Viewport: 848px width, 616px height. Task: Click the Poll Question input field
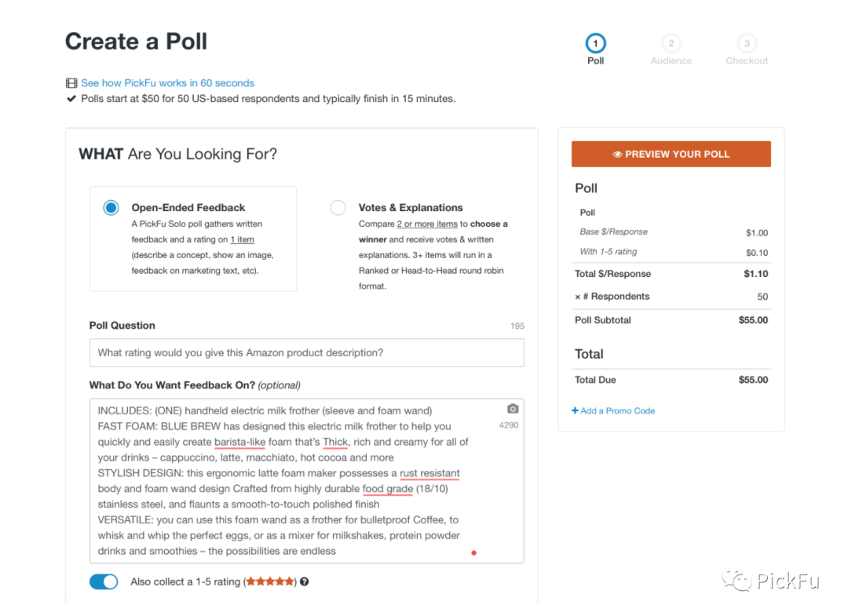pos(306,353)
